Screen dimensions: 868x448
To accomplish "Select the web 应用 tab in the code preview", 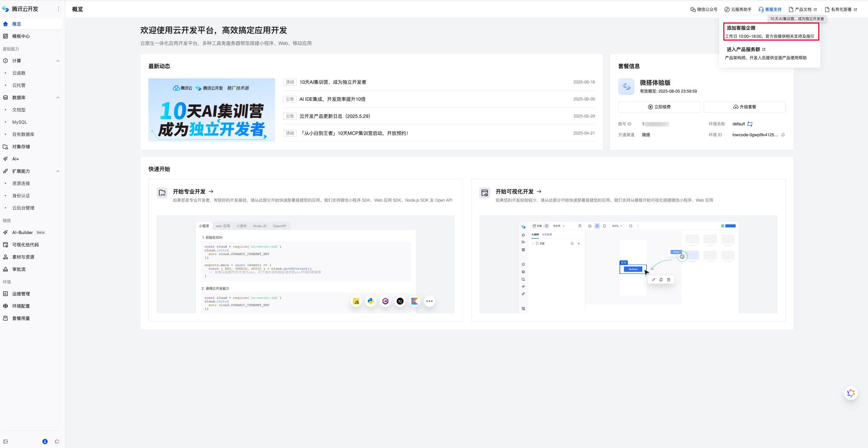I will click(223, 226).
